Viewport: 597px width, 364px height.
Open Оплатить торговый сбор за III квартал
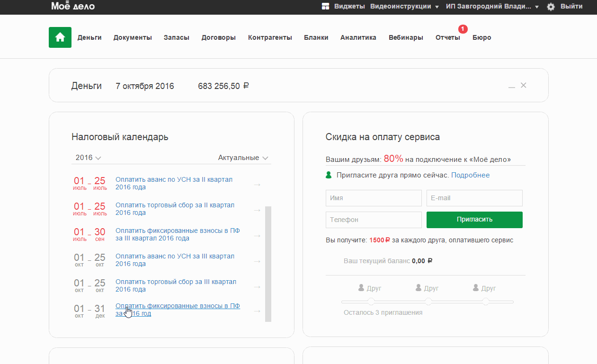(176, 286)
